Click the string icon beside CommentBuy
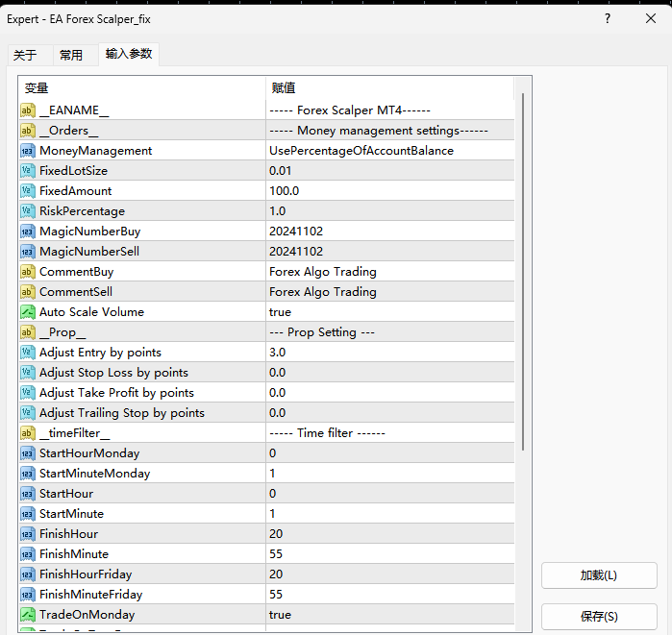Screen dimensions: 672x635 coord(28,272)
